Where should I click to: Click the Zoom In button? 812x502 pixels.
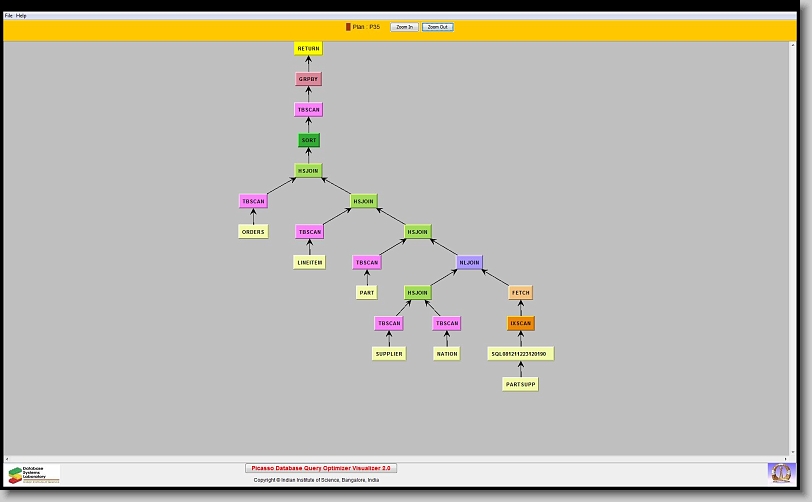[x=404, y=27]
